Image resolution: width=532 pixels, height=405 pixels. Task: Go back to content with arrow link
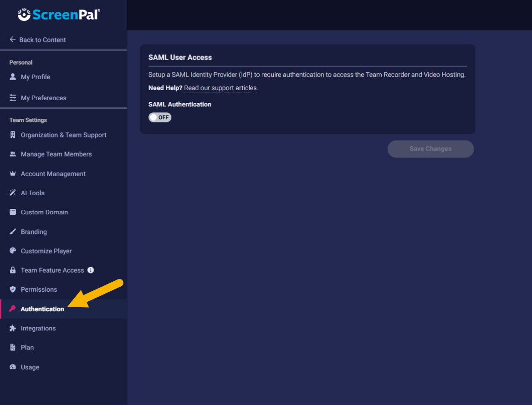pyautogui.click(x=38, y=40)
